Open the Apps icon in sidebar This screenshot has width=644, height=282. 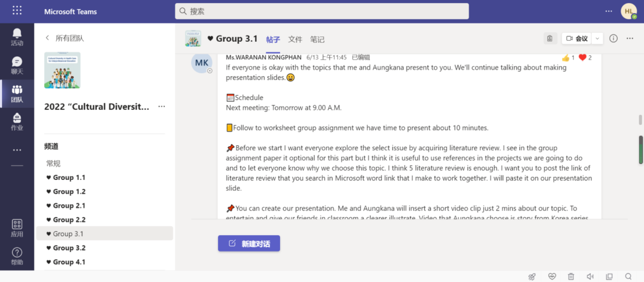click(17, 228)
